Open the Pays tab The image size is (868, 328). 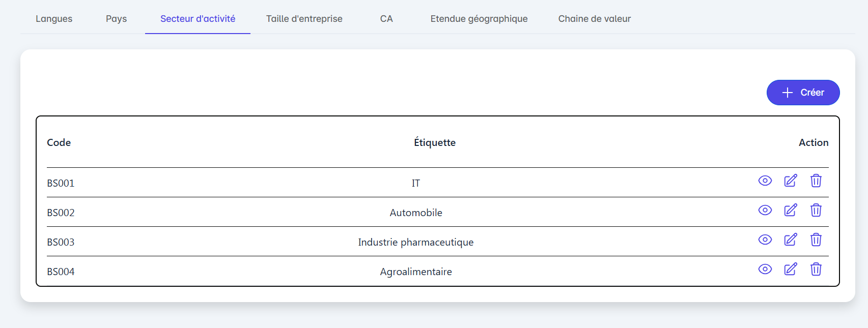click(x=116, y=19)
